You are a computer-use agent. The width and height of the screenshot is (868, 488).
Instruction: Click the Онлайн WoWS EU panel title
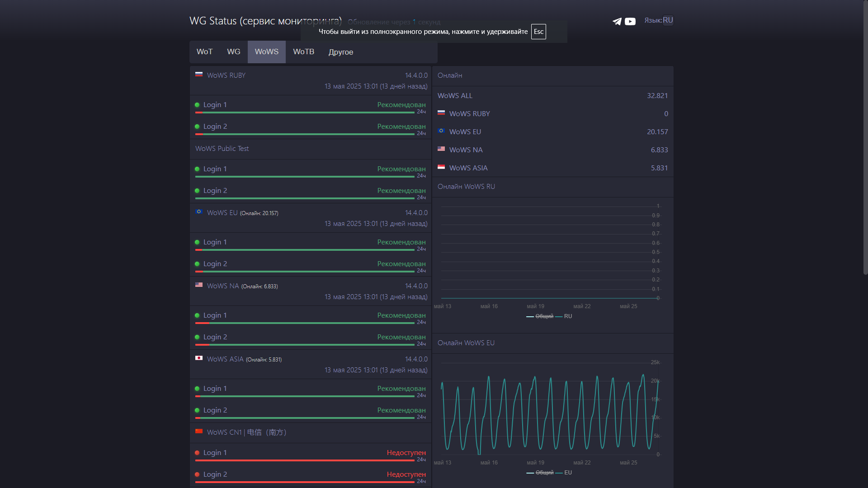(x=466, y=343)
